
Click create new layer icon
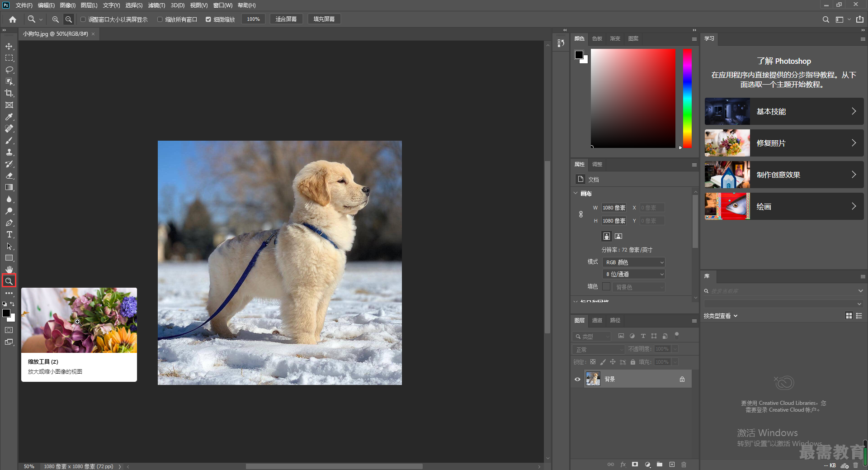tap(672, 465)
